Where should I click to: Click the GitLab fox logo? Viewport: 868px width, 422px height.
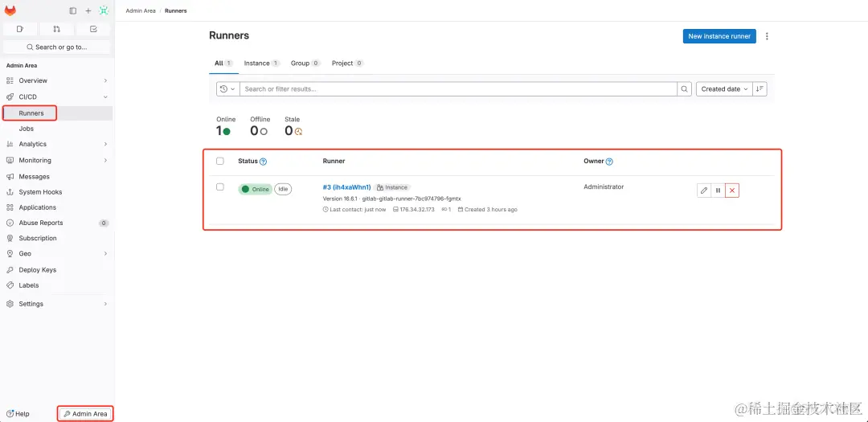point(10,10)
